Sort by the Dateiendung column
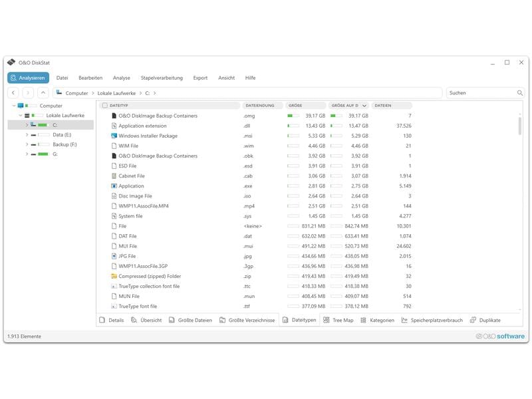This screenshot has width=532, height=399. point(263,106)
